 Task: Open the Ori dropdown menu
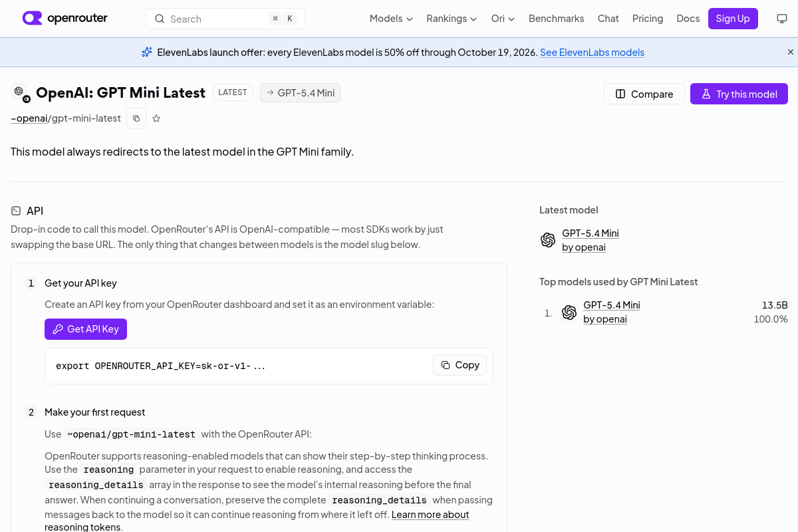coord(503,19)
